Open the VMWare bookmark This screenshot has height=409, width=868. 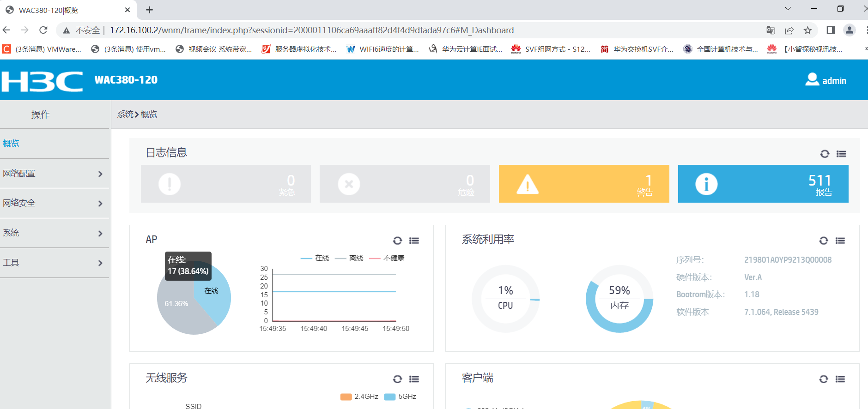tap(42, 49)
